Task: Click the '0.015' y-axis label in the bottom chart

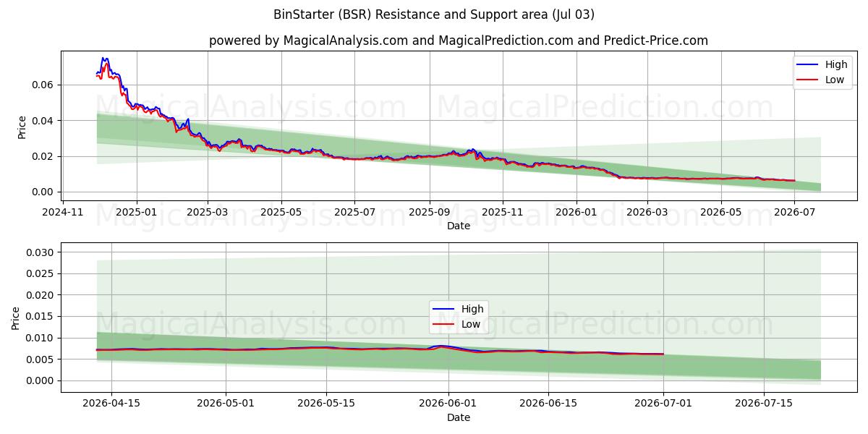Action: 41,316
